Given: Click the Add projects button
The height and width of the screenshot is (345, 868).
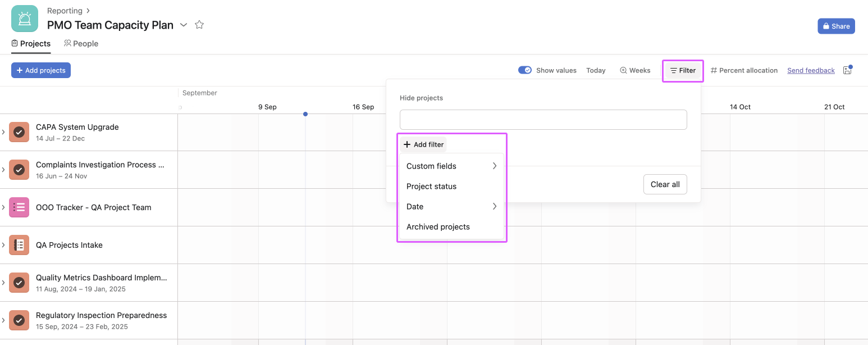Looking at the screenshot, I should [41, 70].
